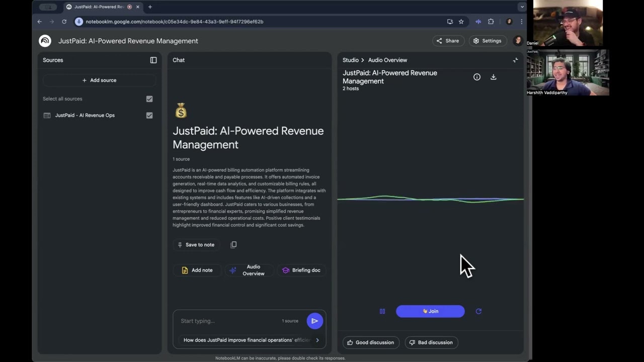Click the install app icon in address bar
Screen dimensions: 644x362
click(450, 22)
